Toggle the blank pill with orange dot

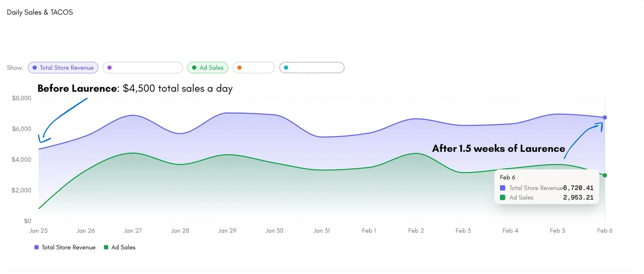[x=254, y=67]
